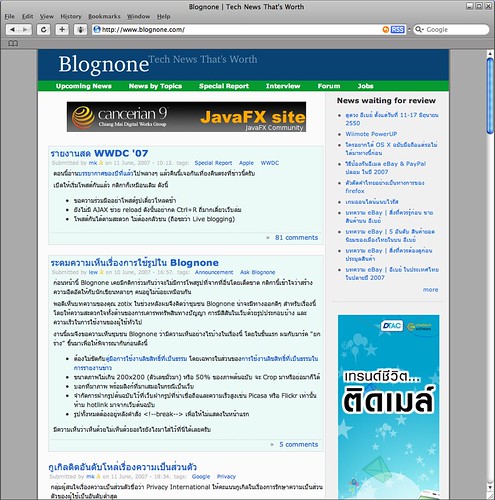The image size is (495, 500).
Task: Click the add bookmark plus button
Action: (x=62, y=30)
